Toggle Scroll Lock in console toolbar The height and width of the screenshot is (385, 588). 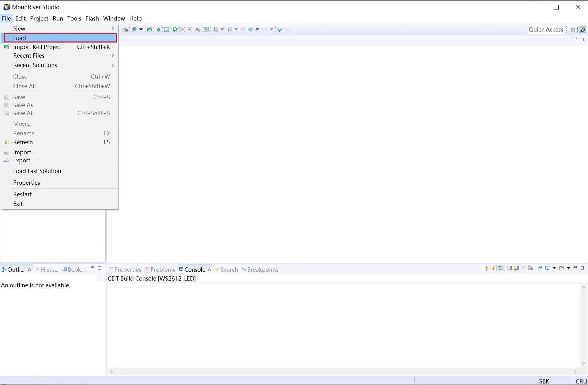pyautogui.click(x=517, y=268)
